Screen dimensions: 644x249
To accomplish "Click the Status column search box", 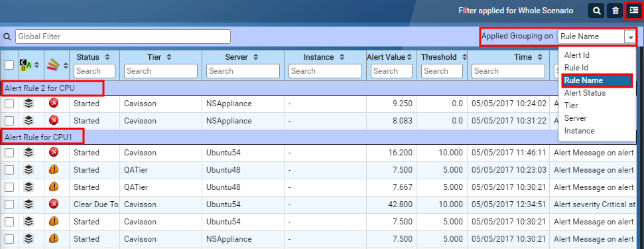I will (94, 71).
